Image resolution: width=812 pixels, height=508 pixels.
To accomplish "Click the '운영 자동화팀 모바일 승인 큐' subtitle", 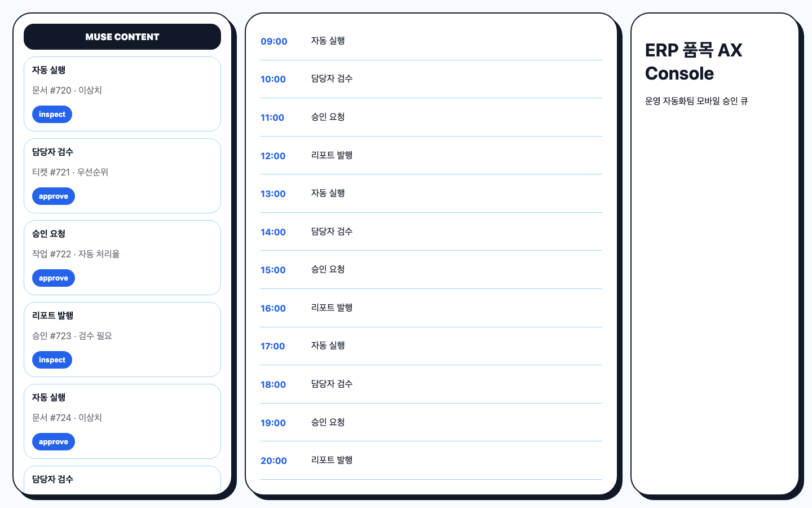I will click(696, 101).
